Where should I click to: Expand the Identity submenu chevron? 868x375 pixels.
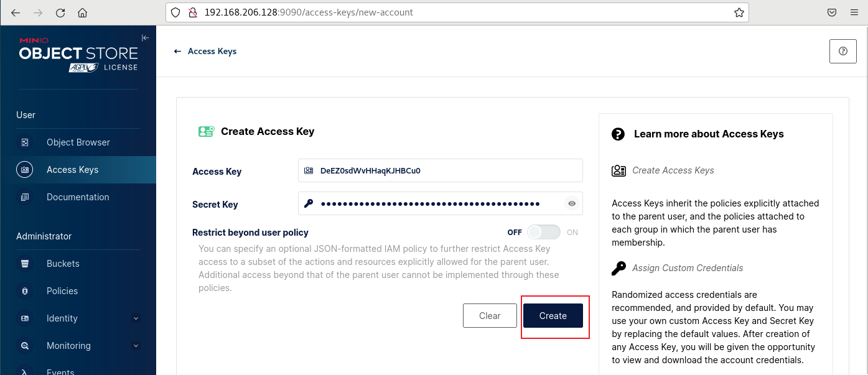tap(136, 318)
